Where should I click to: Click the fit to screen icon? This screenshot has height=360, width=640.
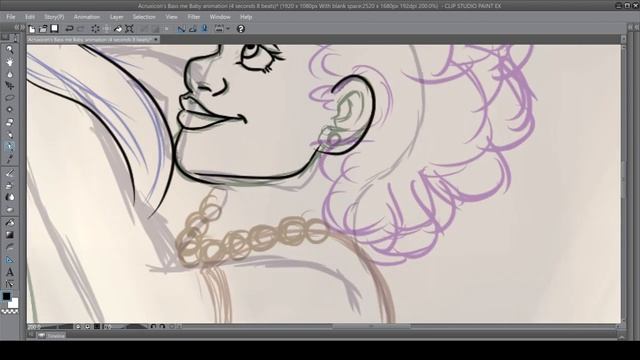point(97,327)
